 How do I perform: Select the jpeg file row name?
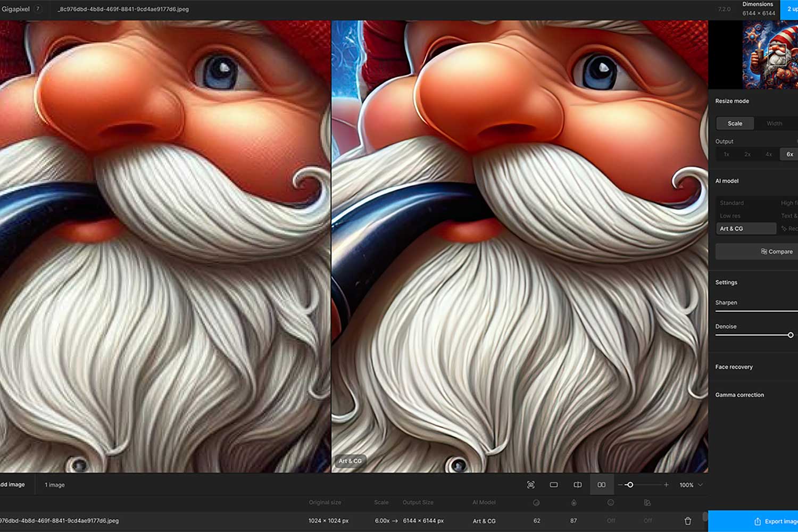pos(60,521)
